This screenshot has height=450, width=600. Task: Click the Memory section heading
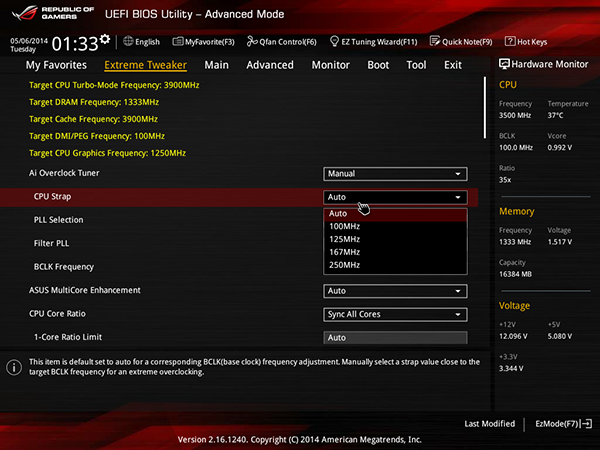[x=517, y=211]
